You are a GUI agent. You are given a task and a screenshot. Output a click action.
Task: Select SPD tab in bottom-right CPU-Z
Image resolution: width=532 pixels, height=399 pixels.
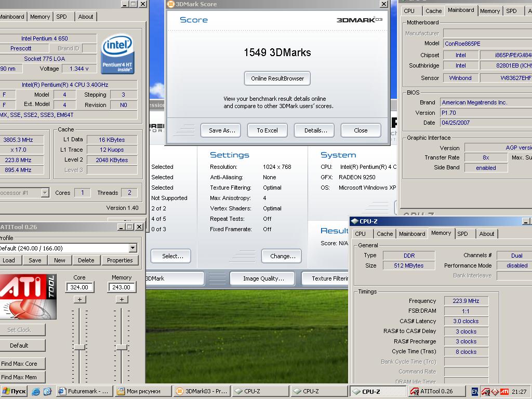(462, 234)
